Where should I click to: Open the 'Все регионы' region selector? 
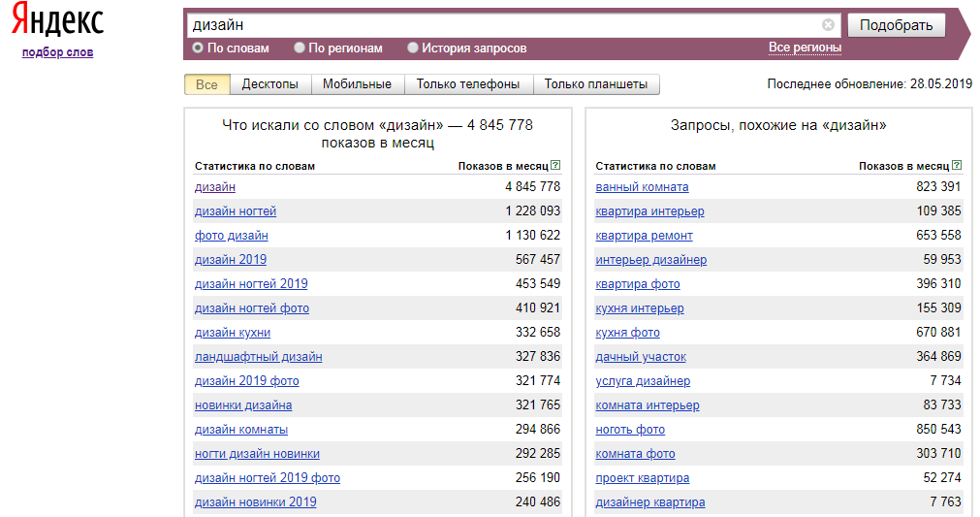805,48
